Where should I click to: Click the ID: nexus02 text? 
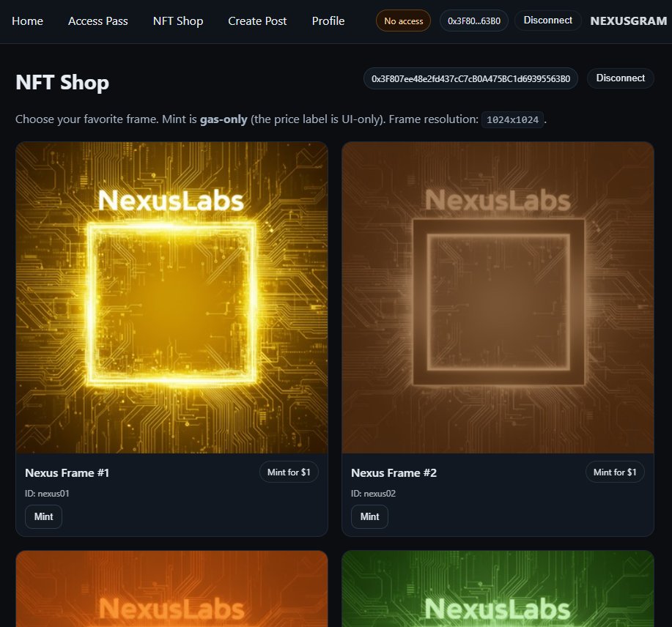pyautogui.click(x=373, y=494)
